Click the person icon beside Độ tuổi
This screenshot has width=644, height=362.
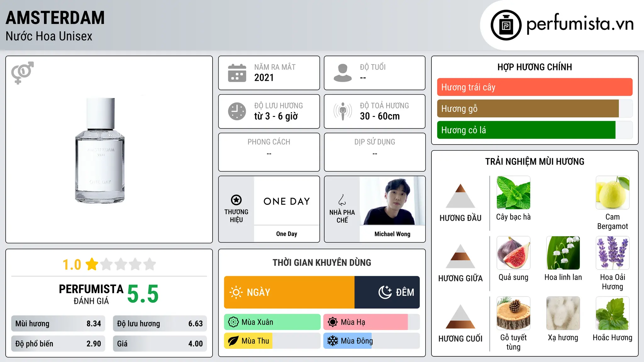click(x=343, y=73)
